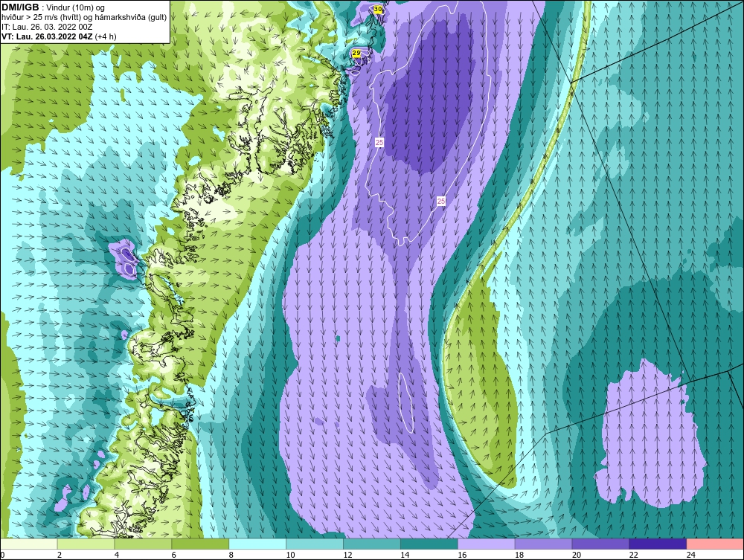
Task: Select the 10–12 m/s turquoise legend swatch
Action: [x=315, y=544]
